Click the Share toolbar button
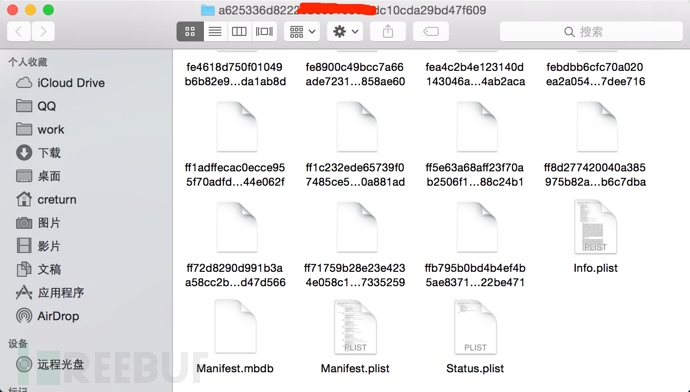Screen dimensions: 690x392 [x=388, y=32]
